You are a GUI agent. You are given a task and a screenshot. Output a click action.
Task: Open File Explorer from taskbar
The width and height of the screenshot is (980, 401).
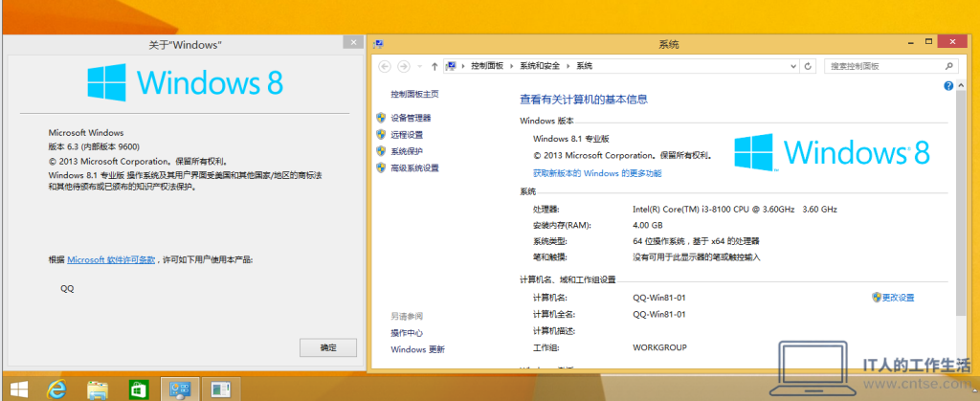97,390
